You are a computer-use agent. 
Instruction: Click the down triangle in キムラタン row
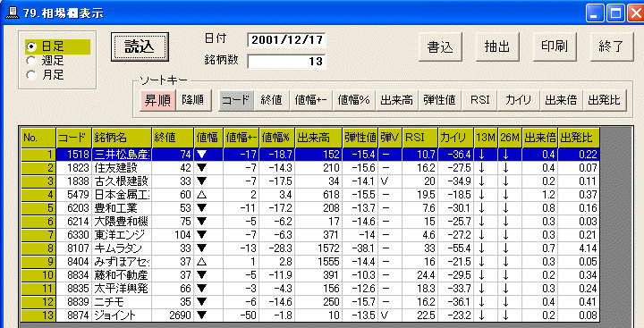pos(201,248)
